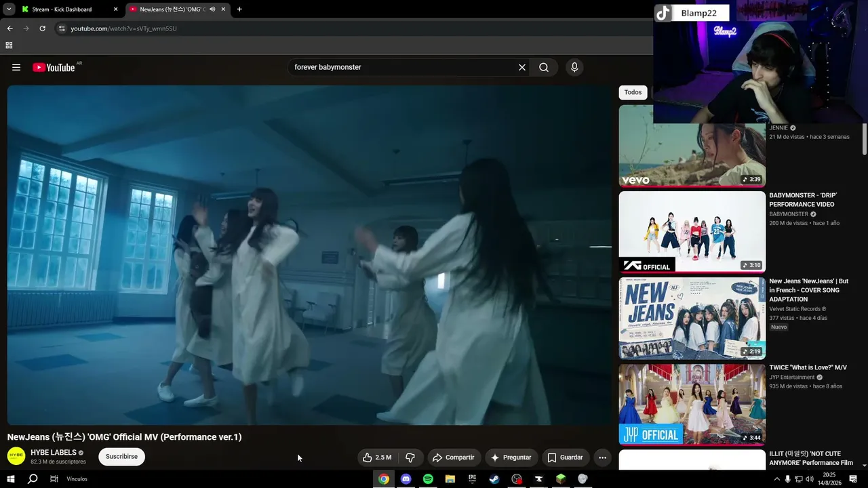Click the Velvet Static Records channel name
Viewport: 868px width, 488px height.
click(x=795, y=309)
